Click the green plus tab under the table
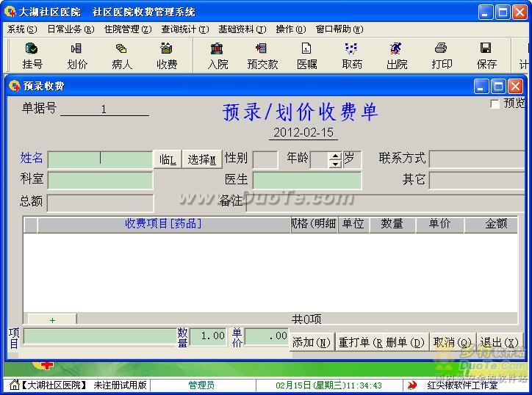 [x=52, y=319]
